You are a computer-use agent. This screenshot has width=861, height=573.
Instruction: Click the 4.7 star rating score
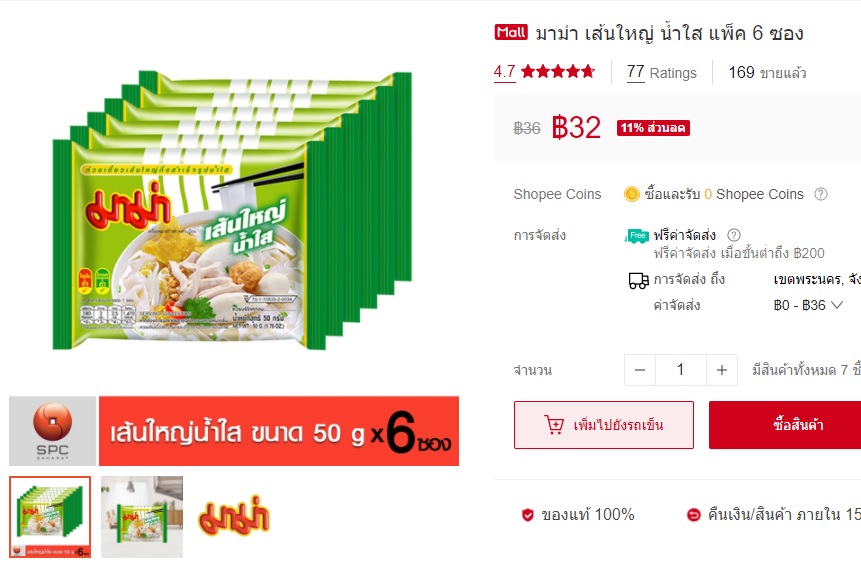tap(504, 72)
